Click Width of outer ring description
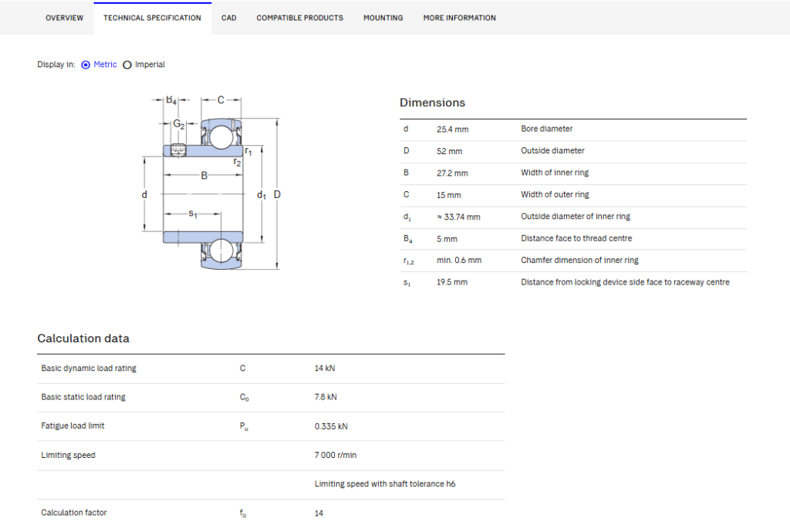 [x=555, y=194]
